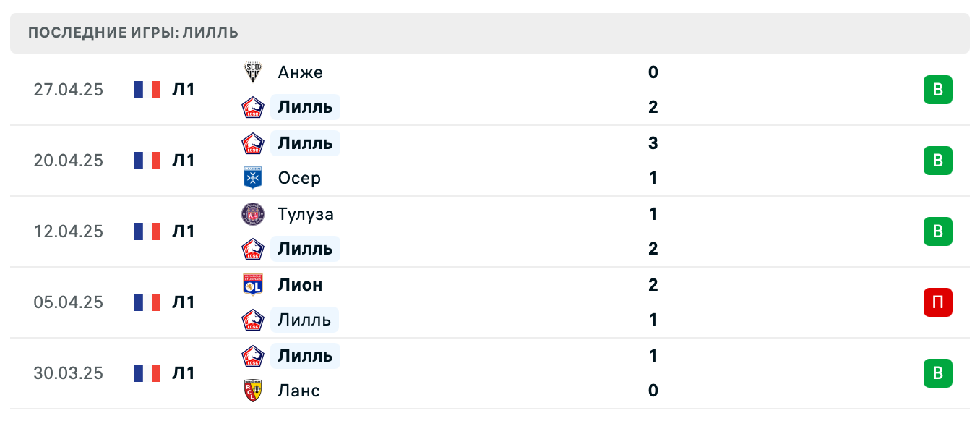Click the Lyon club crest icon
Viewport: 980px width, 421px height.
[253, 285]
